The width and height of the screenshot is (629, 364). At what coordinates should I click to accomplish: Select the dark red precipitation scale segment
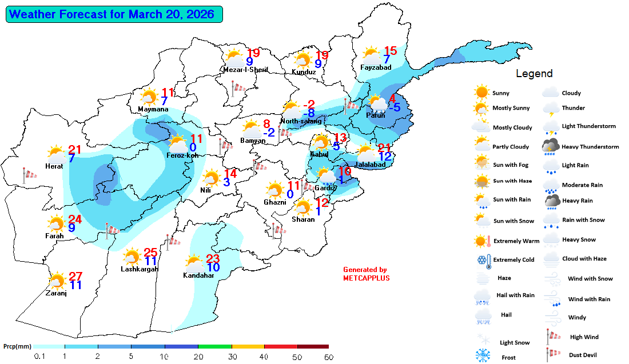tap(313, 346)
